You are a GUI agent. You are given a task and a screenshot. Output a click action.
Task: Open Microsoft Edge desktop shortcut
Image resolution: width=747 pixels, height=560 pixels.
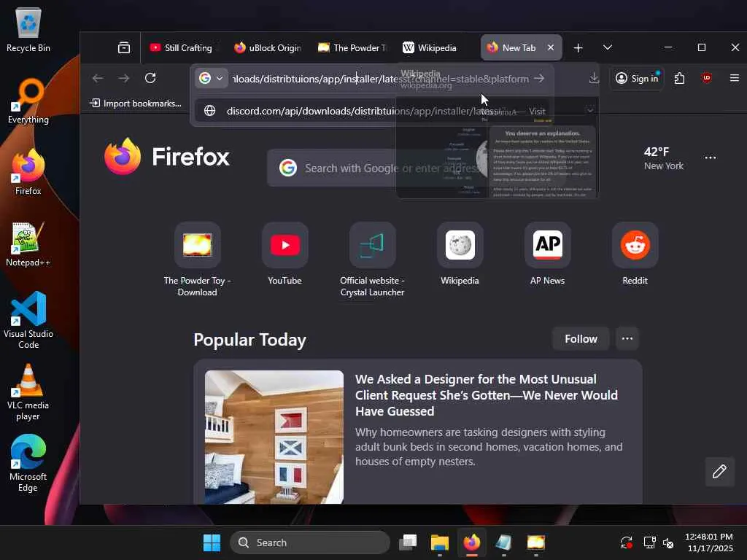(28, 463)
